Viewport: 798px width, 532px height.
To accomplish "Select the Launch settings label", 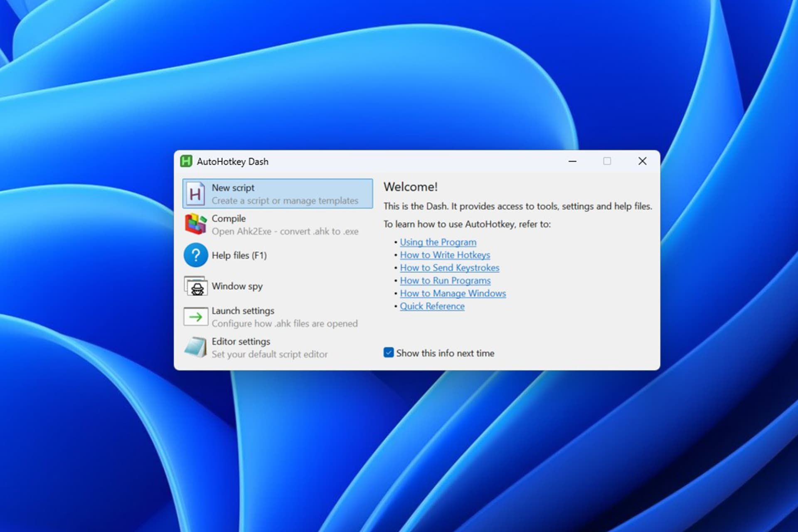I will [243, 311].
